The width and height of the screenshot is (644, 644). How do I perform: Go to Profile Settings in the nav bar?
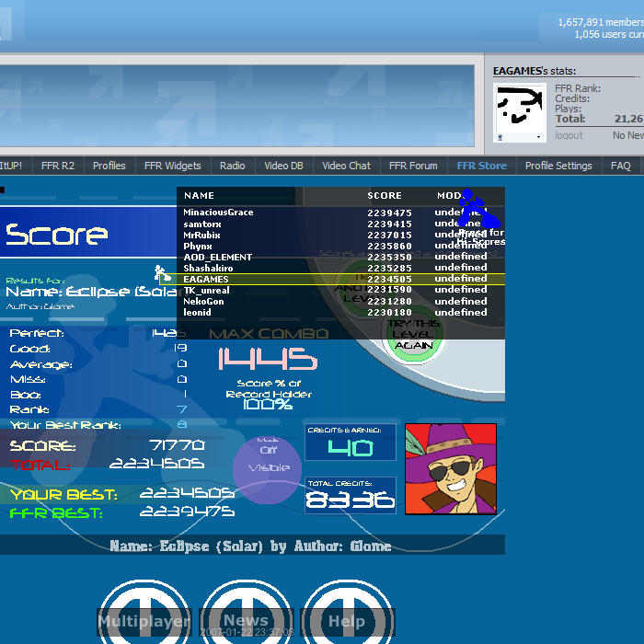click(x=558, y=166)
